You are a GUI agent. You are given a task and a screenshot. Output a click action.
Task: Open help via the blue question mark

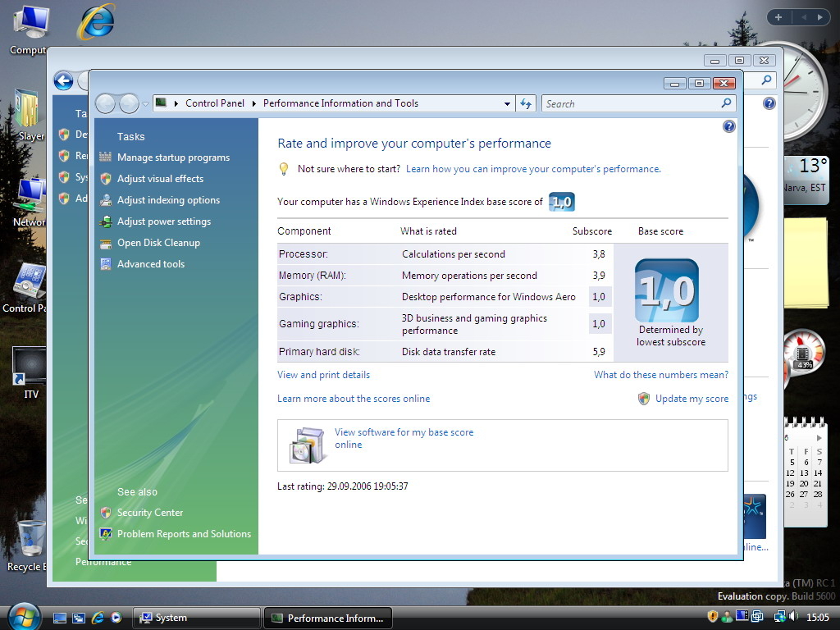pyautogui.click(x=728, y=126)
